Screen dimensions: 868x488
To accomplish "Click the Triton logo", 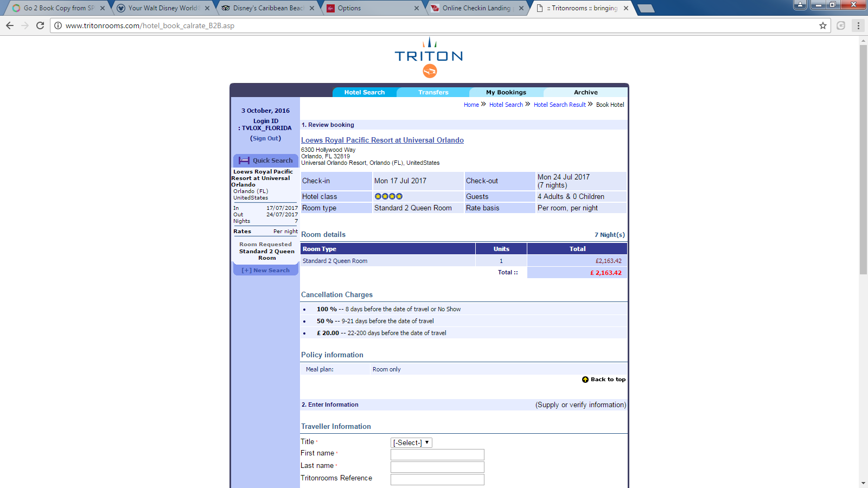I will (429, 57).
